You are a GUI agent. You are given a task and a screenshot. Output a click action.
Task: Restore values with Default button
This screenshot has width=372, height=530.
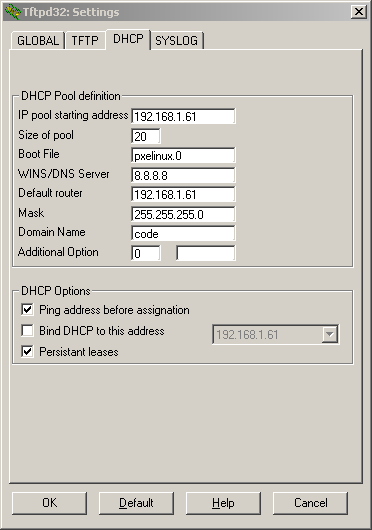pos(136,503)
